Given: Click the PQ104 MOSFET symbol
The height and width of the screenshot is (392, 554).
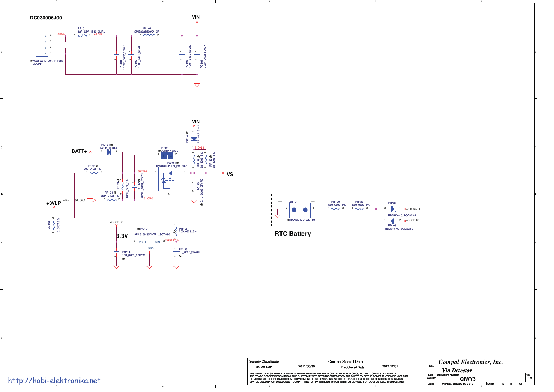Looking at the screenshot, I should [x=170, y=179].
